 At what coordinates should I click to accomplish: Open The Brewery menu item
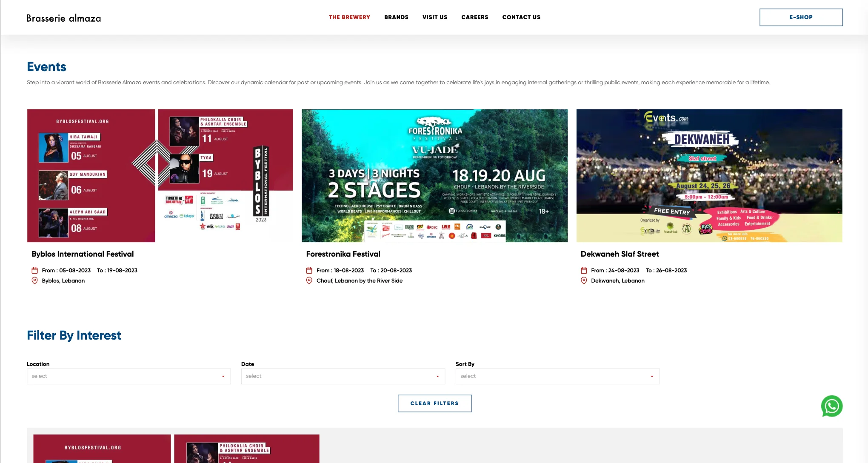349,17
